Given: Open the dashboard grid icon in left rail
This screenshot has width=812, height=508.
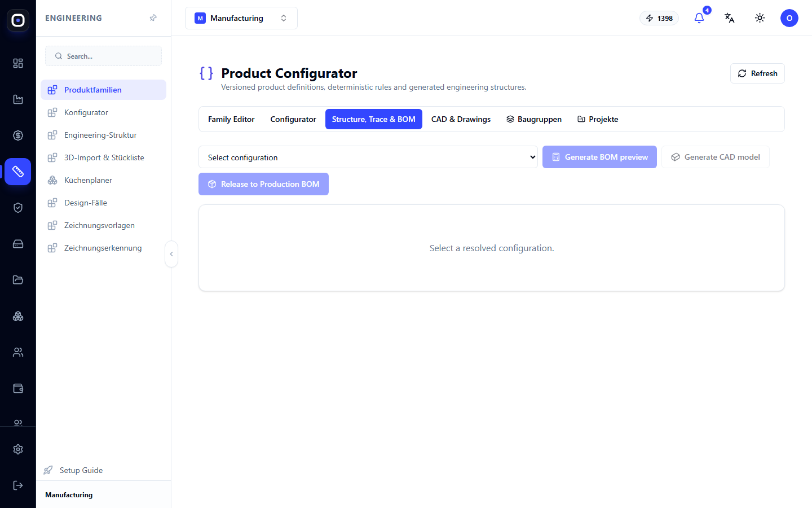Looking at the screenshot, I should (x=18, y=63).
